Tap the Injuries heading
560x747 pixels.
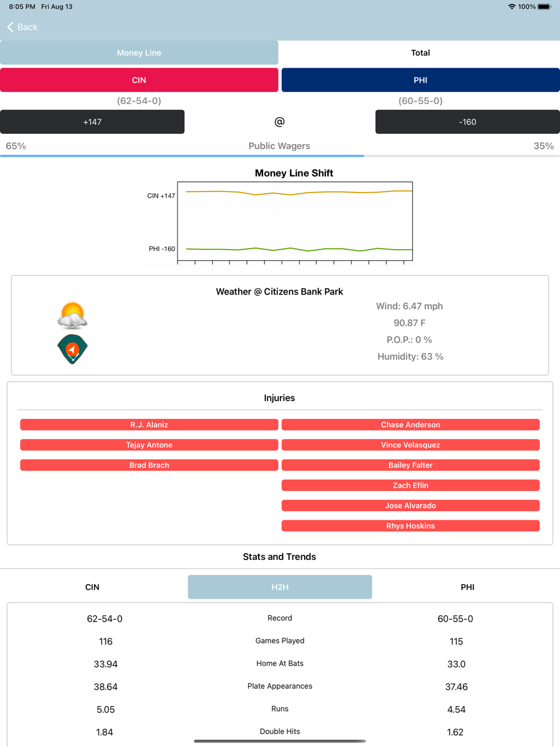tap(279, 398)
